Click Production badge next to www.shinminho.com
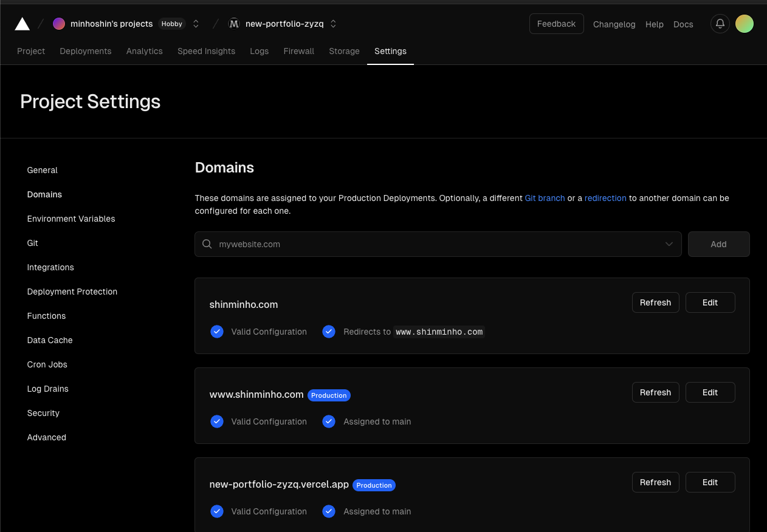767x532 pixels. coord(329,395)
